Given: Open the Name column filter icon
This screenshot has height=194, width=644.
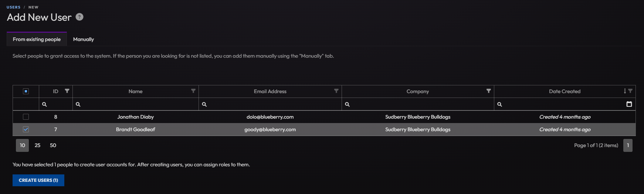Looking at the screenshot, I should coord(193,91).
